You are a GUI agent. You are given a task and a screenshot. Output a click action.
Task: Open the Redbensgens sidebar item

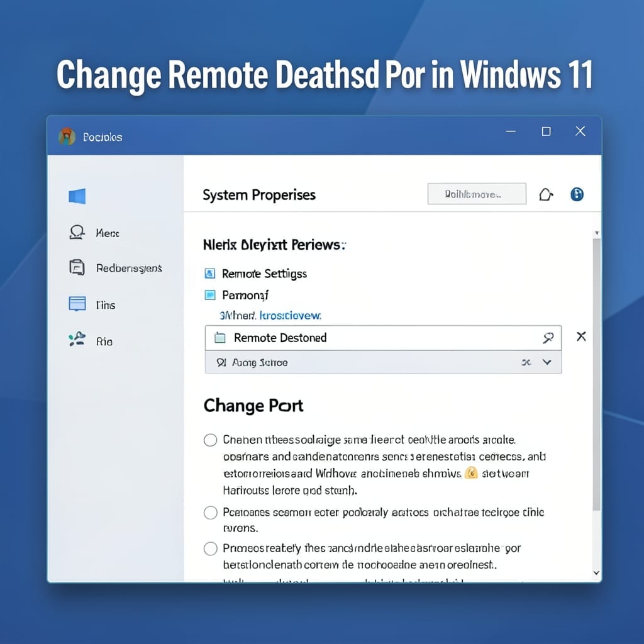(x=129, y=268)
